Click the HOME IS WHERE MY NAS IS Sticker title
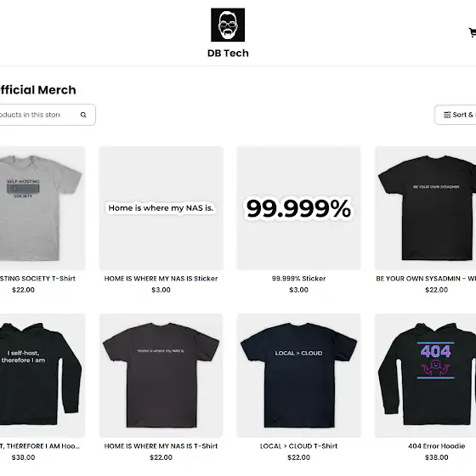The image size is (476, 476). click(161, 279)
